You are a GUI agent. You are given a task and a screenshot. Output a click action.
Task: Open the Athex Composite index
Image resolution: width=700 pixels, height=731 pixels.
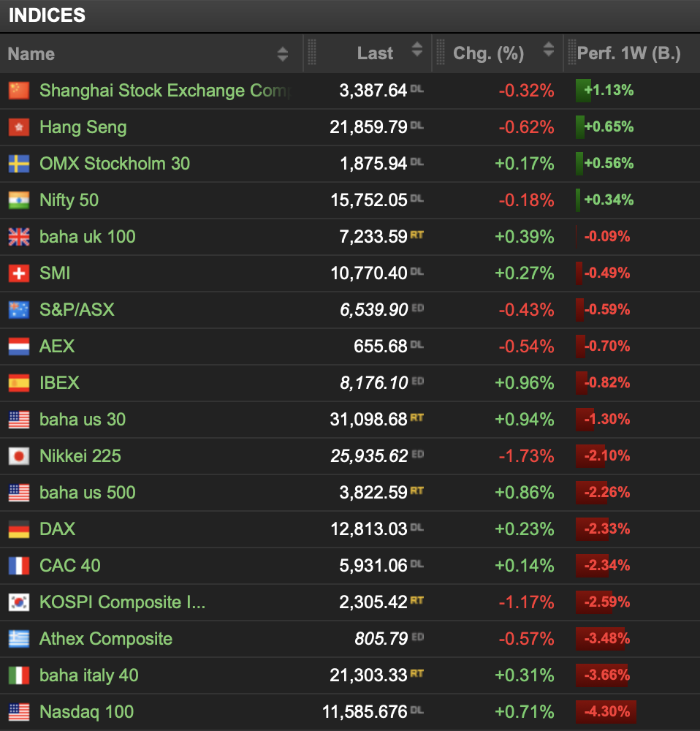106,639
